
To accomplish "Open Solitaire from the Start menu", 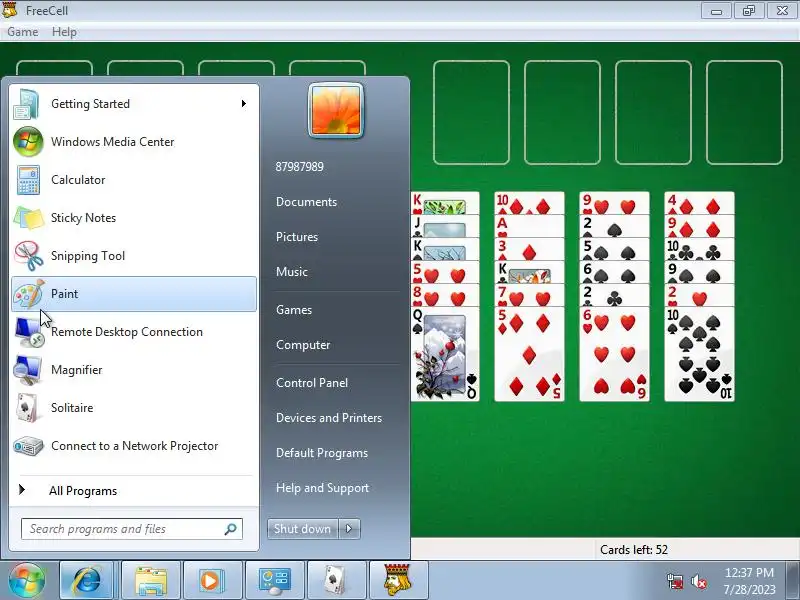I will pyautogui.click(x=134, y=408).
